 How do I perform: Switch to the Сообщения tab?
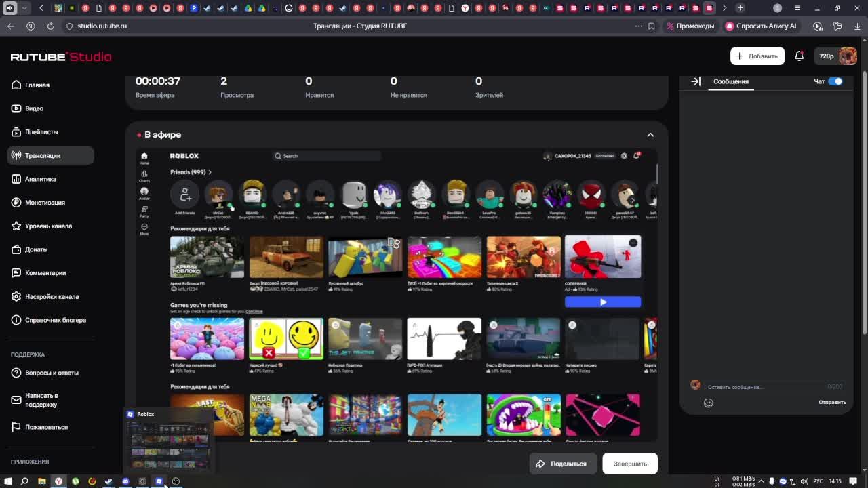tap(731, 81)
